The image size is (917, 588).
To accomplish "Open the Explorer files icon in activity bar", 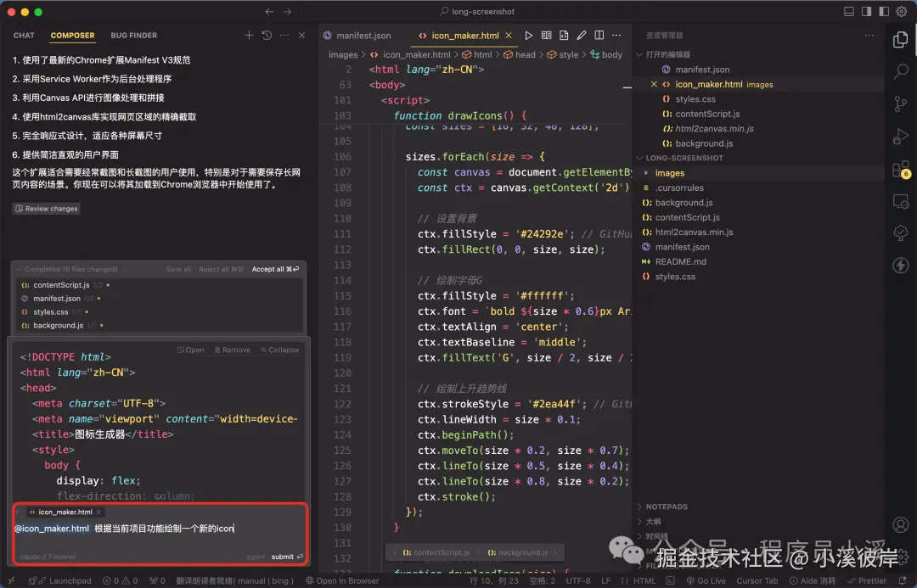I will [901, 40].
